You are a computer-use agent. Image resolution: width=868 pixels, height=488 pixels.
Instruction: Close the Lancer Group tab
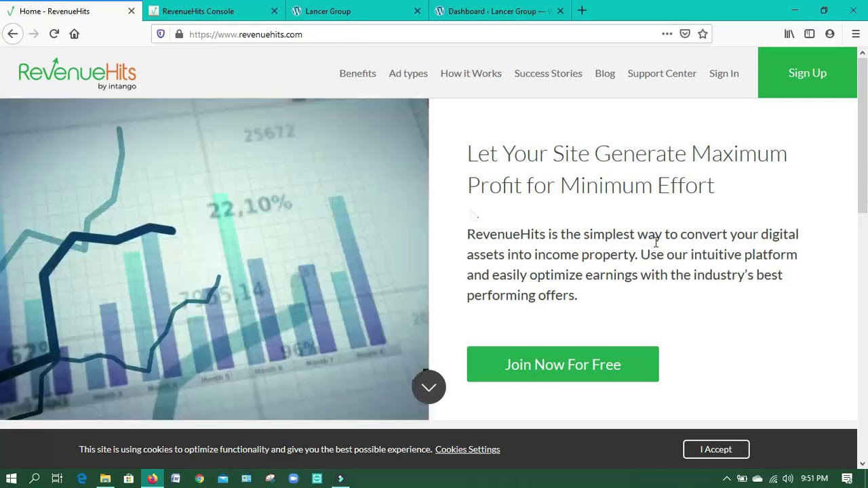[x=418, y=11]
